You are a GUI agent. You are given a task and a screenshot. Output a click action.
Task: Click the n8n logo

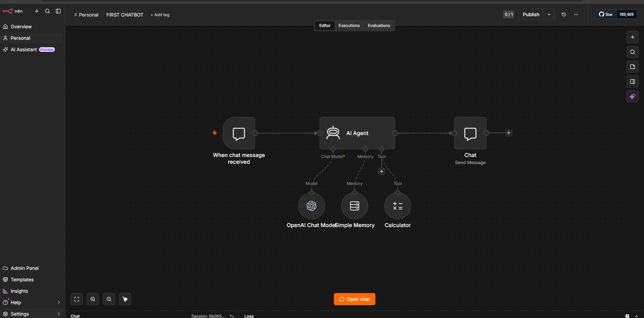coord(12,11)
